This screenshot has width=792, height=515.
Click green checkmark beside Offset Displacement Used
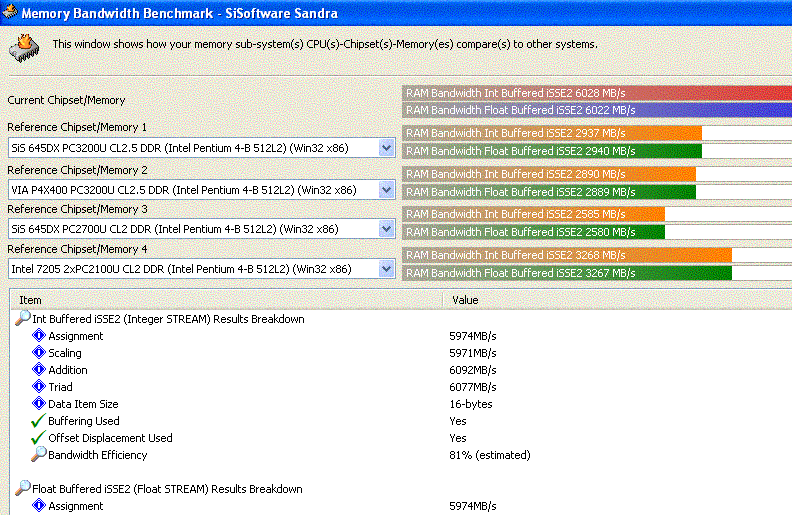pos(39,438)
